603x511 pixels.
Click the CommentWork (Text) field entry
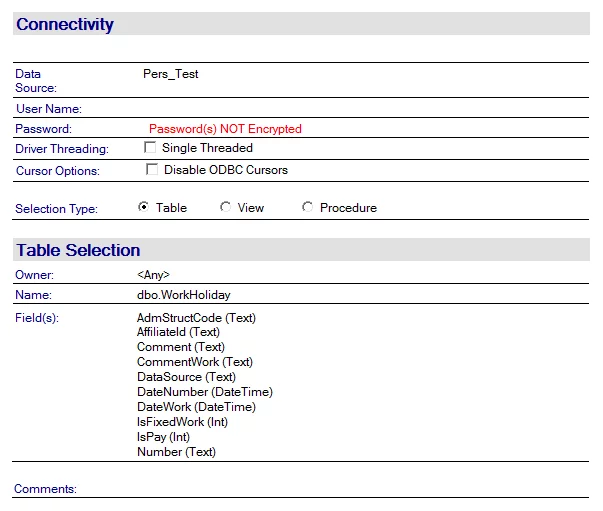coord(194,362)
